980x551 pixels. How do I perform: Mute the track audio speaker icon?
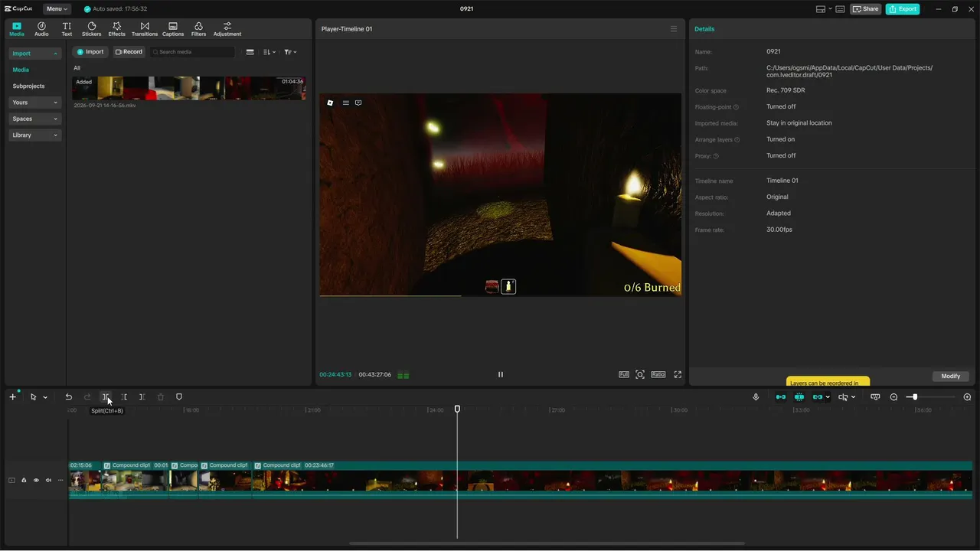(48, 481)
